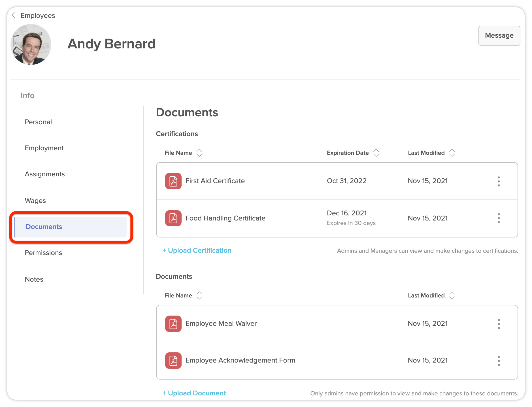This screenshot has width=532, height=407.
Task: Click the Upload Document link
Action: pyautogui.click(x=194, y=393)
